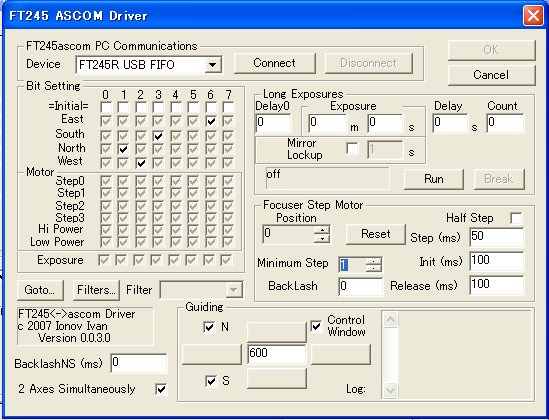Toggle the Mirror Lockup checkbox
The image size is (549, 420).
pos(352,148)
